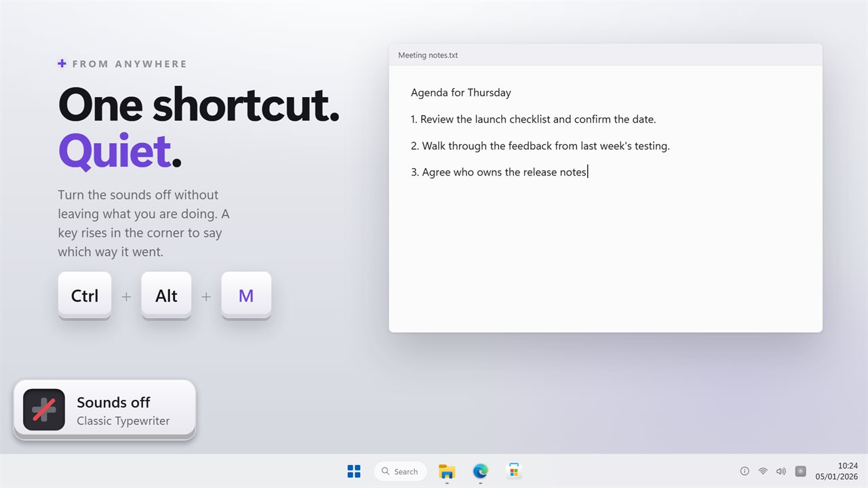Open the Windows Start menu
Screen dimensions: 868x488
click(x=354, y=471)
